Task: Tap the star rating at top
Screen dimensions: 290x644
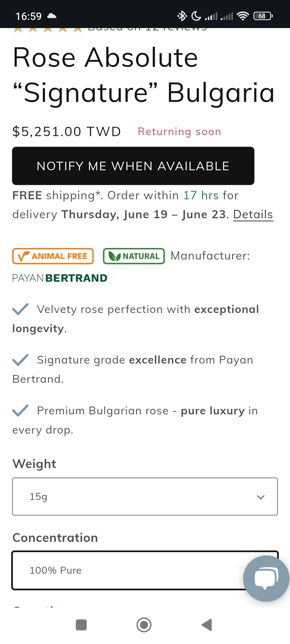Action: pyautogui.click(x=47, y=30)
